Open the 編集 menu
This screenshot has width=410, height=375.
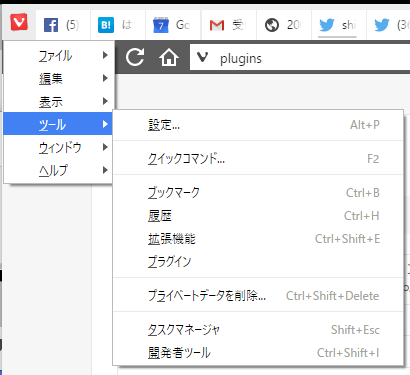tap(59, 78)
